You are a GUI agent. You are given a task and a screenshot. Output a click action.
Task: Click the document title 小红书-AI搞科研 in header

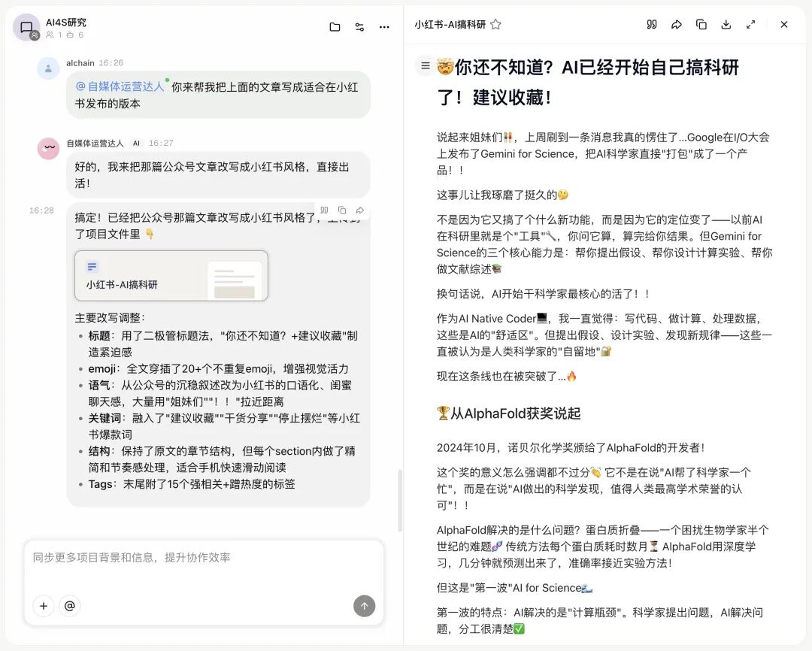point(450,24)
